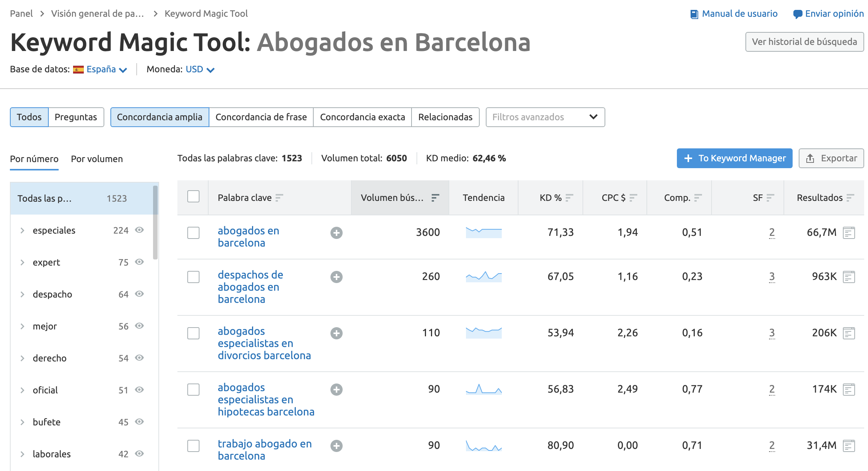Add 'abogados especialistas en divorcios barcelona' plus icon
Image resolution: width=868 pixels, height=471 pixels.
337,333
